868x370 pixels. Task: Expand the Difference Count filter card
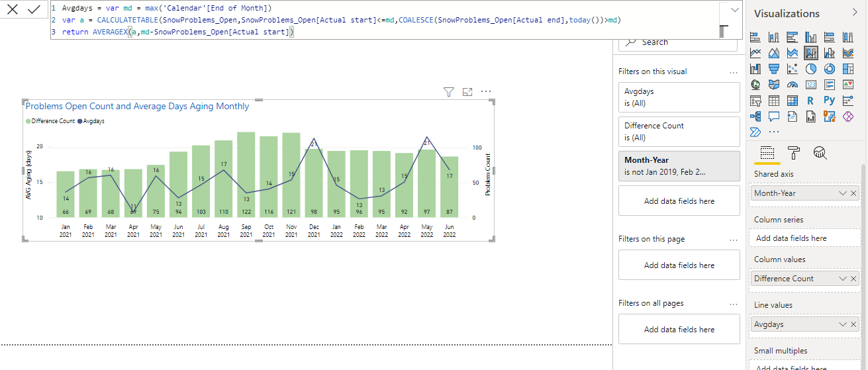[x=679, y=132]
